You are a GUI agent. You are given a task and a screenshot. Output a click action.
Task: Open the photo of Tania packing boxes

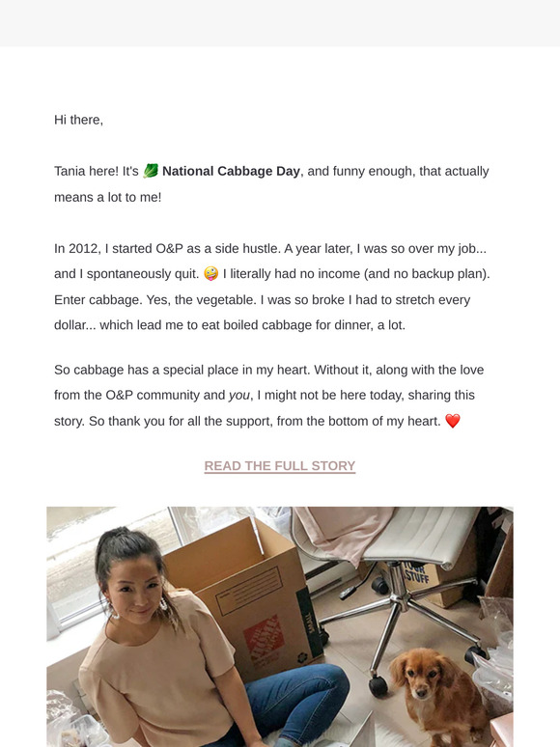click(280, 626)
